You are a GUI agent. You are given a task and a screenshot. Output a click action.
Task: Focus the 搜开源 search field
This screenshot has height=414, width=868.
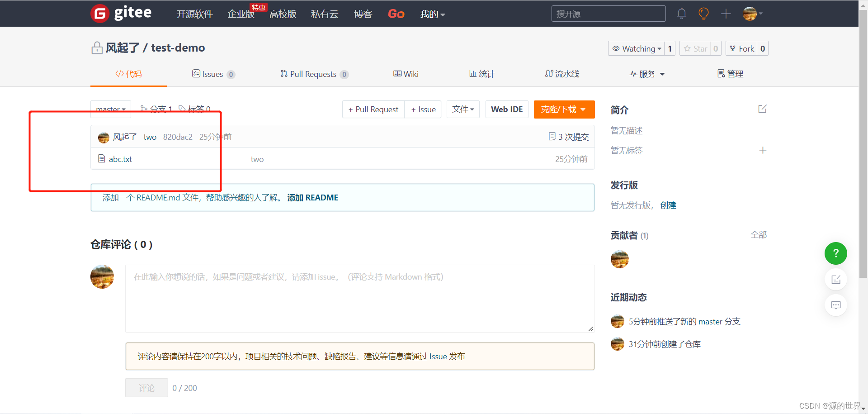pyautogui.click(x=609, y=14)
